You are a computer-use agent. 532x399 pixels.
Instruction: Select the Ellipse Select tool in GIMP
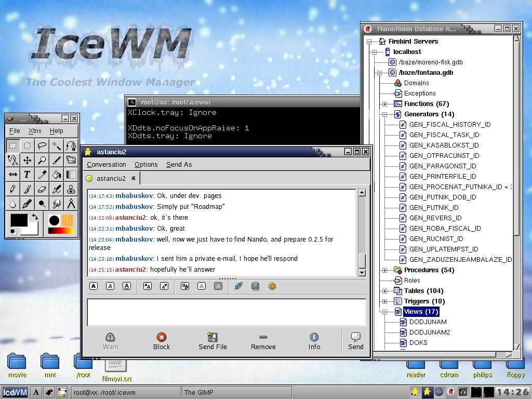pos(28,146)
